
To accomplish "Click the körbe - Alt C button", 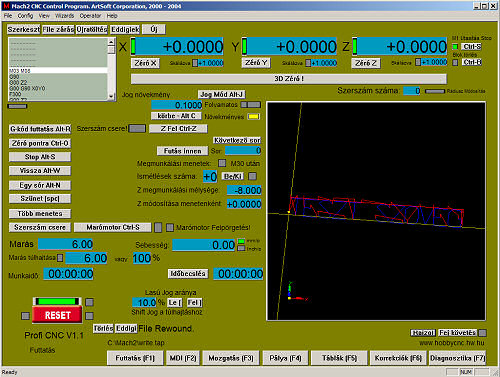I will (176, 116).
